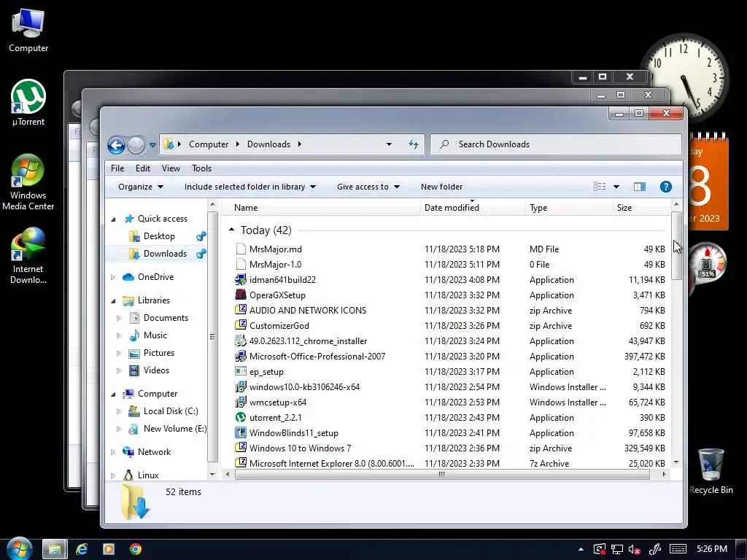The image size is (747, 560).
Task: Select the ep_setup application icon
Action: [241, 371]
